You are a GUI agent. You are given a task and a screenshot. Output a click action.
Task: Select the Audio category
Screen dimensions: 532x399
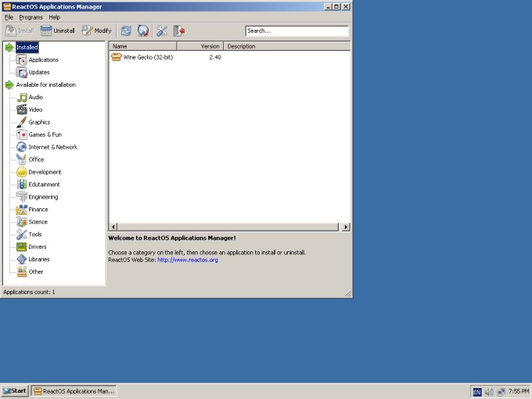(35, 97)
